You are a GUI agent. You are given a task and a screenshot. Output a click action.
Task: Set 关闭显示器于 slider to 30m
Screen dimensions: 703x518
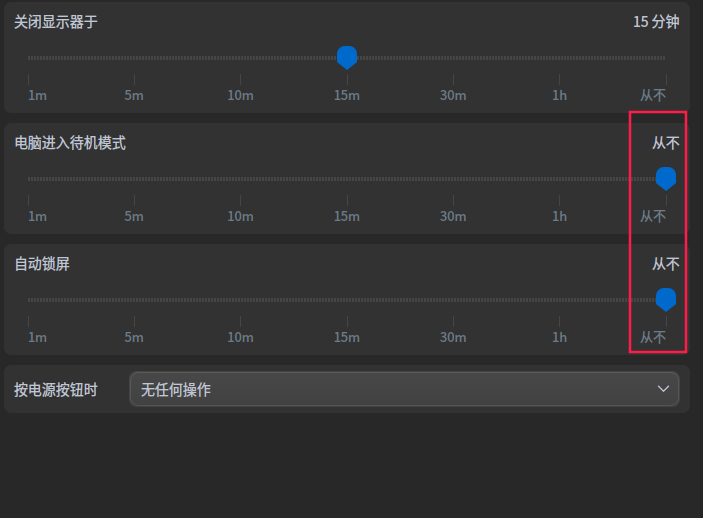(453, 58)
